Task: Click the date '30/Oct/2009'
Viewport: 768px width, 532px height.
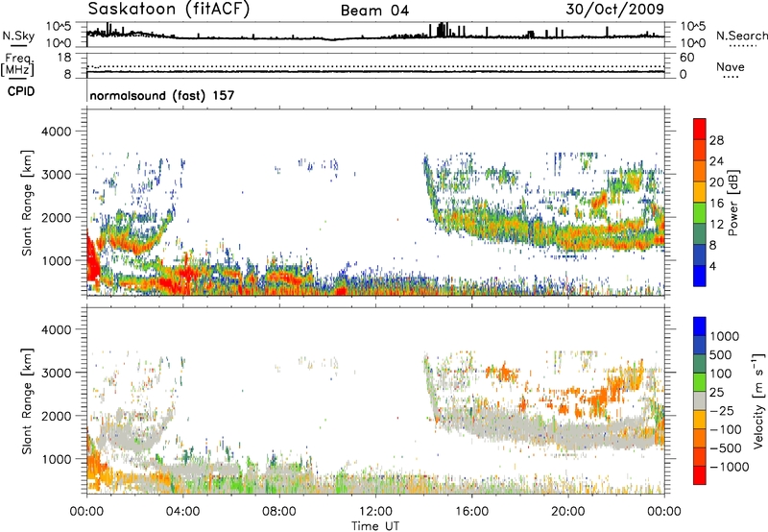Action: (614, 9)
